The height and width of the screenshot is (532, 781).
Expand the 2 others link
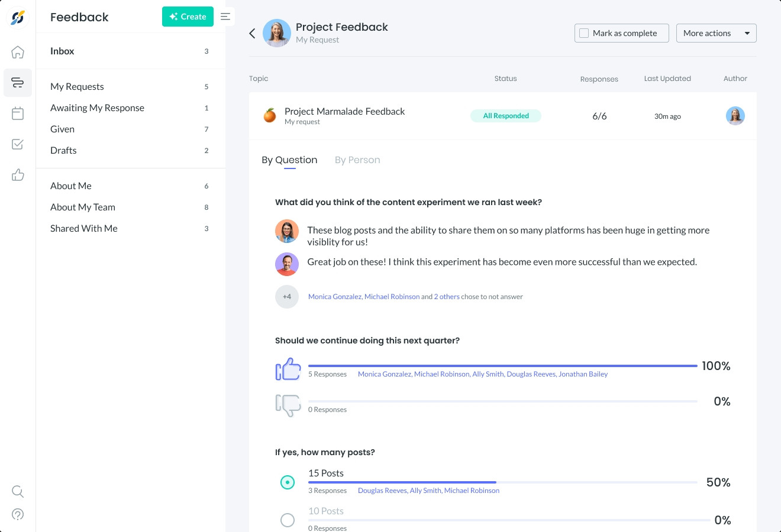point(447,297)
